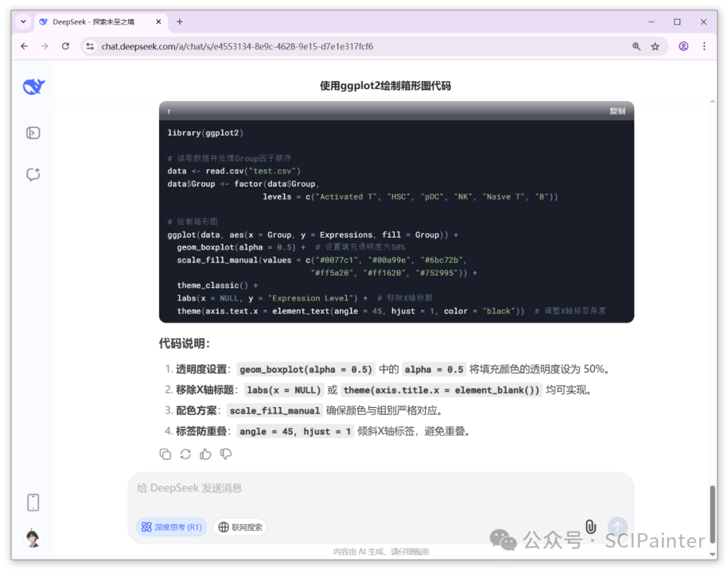Screen dimensions: 728x570
Task: Regenerate the response
Action: point(186,454)
